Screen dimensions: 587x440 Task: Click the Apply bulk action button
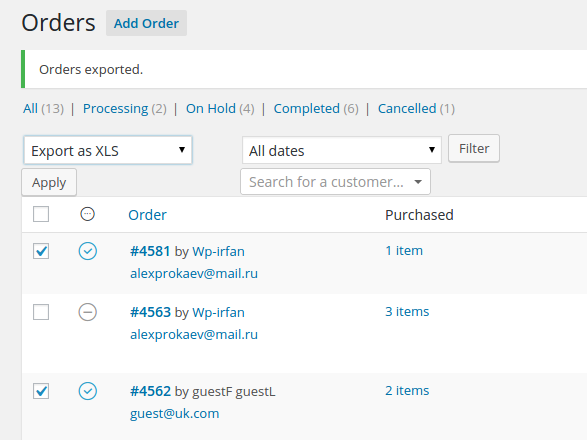[49, 182]
